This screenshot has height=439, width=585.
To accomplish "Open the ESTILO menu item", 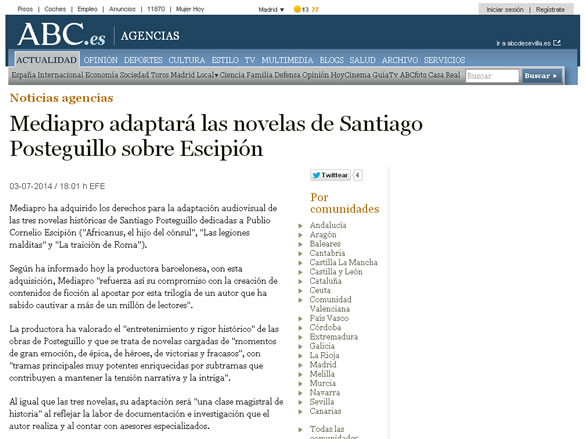I will click(225, 60).
